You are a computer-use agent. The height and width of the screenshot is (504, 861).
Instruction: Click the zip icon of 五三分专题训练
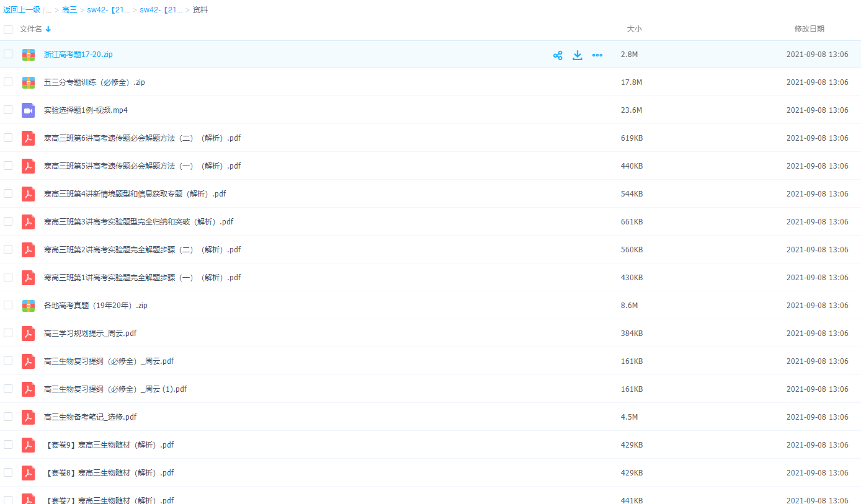coord(28,82)
